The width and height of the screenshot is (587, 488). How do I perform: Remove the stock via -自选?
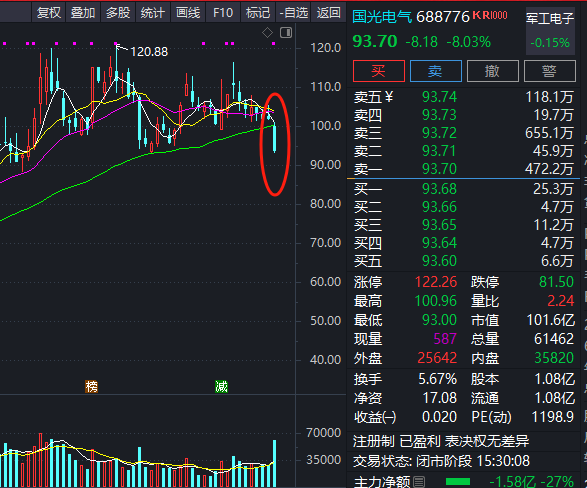294,13
